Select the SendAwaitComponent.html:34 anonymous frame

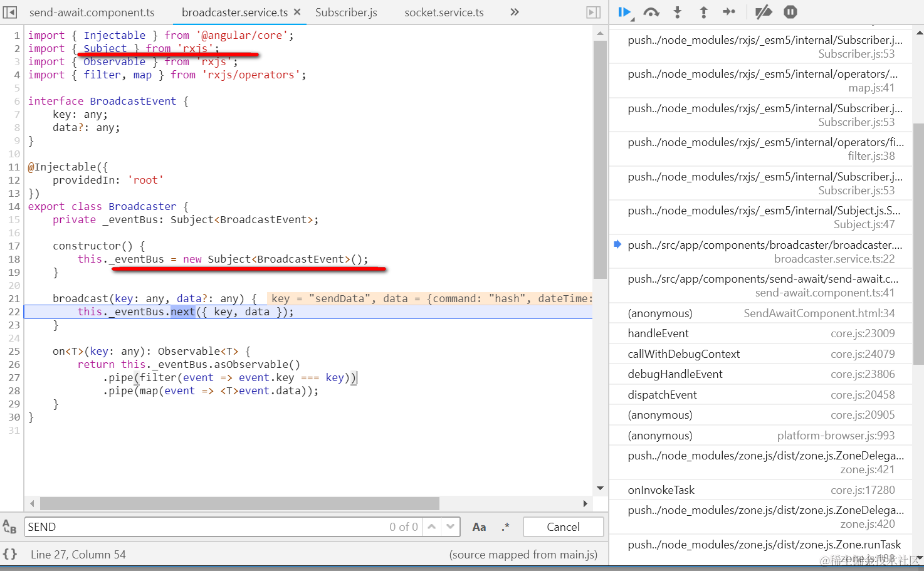click(761, 313)
